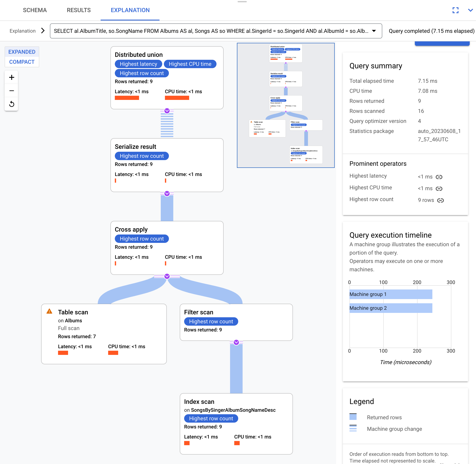
Task: Click the warning icon on Table scan
Action: point(51,312)
